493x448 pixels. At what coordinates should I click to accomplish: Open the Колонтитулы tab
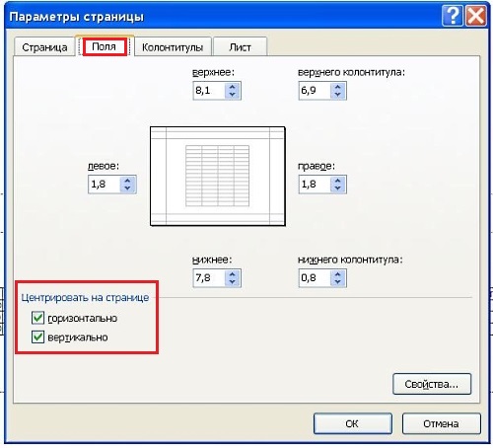[x=173, y=47]
